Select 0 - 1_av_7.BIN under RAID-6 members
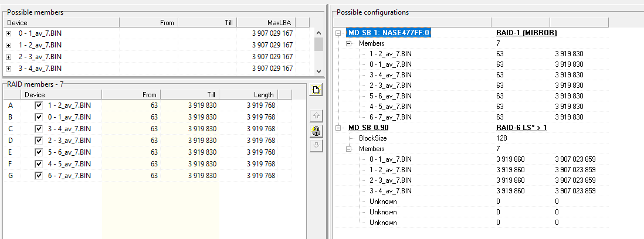Image resolution: width=644 pixels, height=239 pixels. (390, 159)
